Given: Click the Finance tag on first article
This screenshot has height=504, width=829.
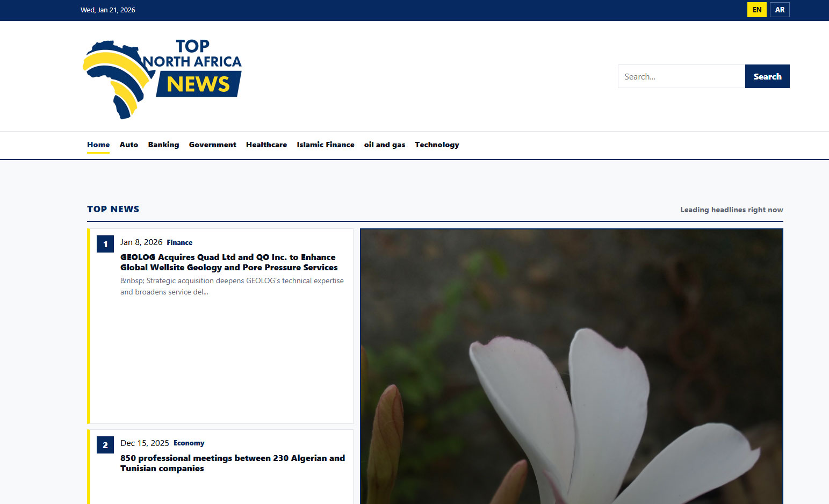Looking at the screenshot, I should pyautogui.click(x=179, y=243).
